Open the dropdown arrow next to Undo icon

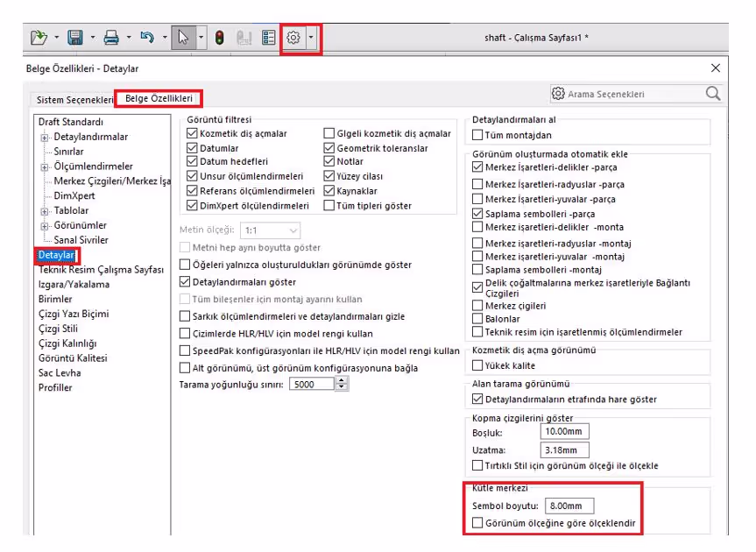[165, 37]
